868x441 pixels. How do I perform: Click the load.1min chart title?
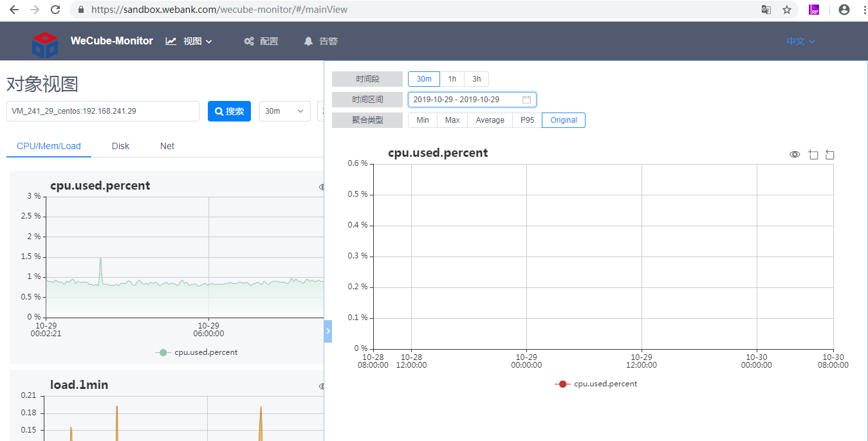click(79, 385)
